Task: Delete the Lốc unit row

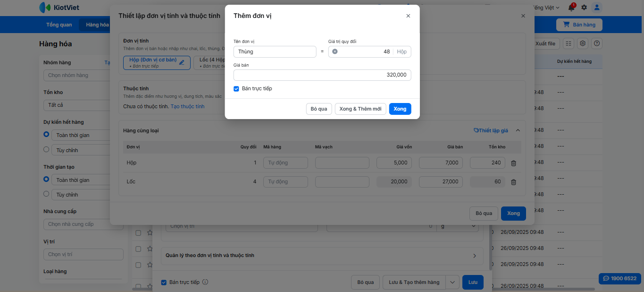Action: [x=513, y=182]
